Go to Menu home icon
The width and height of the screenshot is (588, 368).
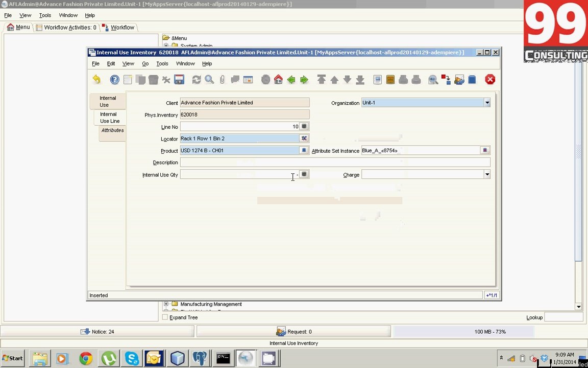(x=278, y=80)
